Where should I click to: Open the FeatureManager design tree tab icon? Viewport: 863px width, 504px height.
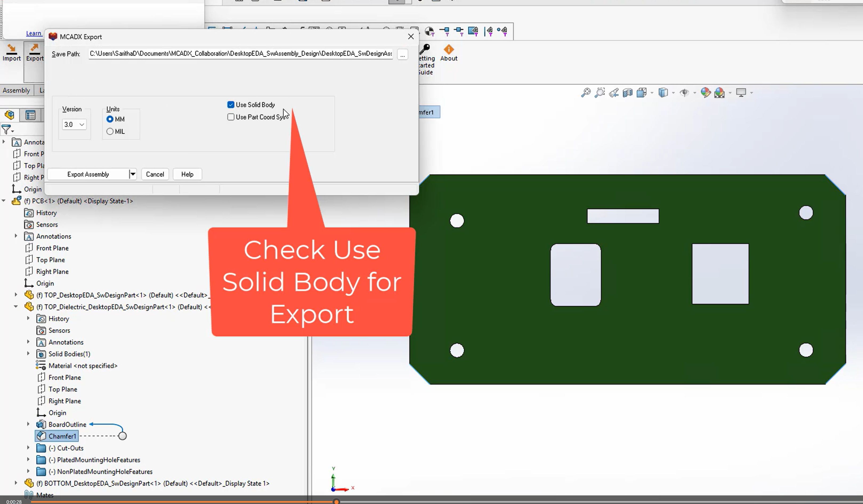[x=9, y=115]
